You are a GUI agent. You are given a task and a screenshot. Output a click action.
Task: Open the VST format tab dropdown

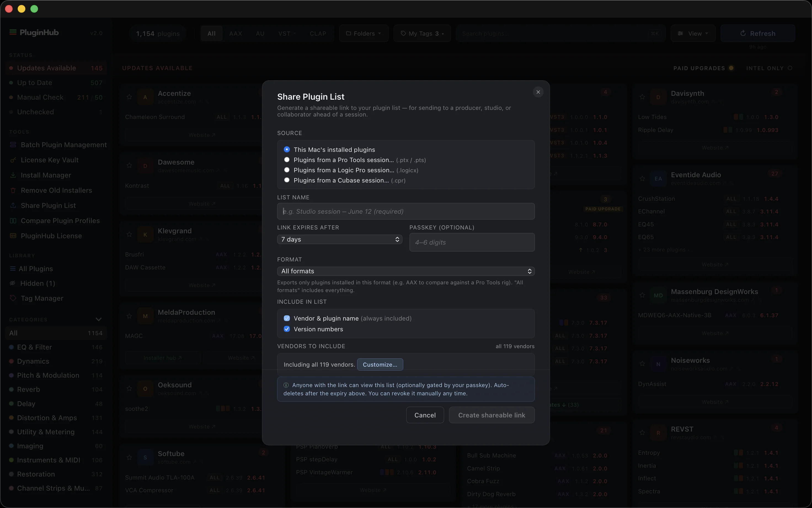(287, 34)
